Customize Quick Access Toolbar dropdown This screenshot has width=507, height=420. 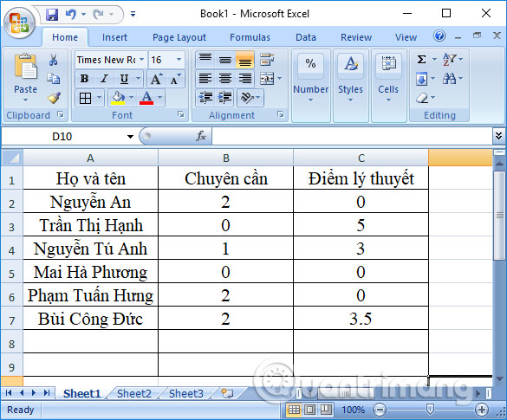(133, 14)
